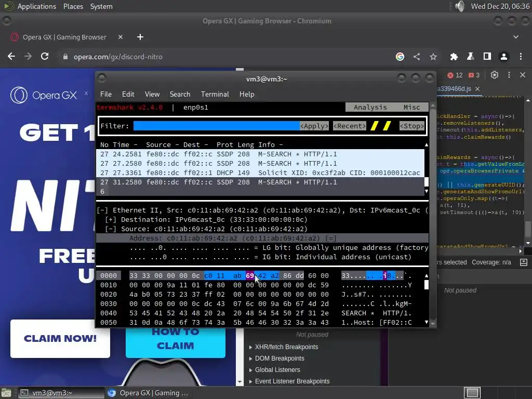Go back using browser back arrow
532x399 pixels.
click(11, 56)
